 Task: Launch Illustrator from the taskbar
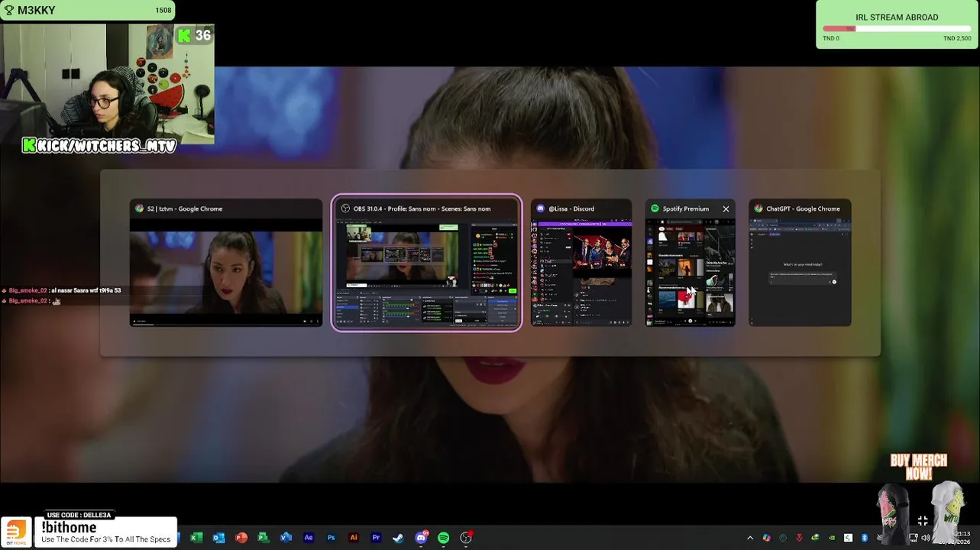pos(354,538)
